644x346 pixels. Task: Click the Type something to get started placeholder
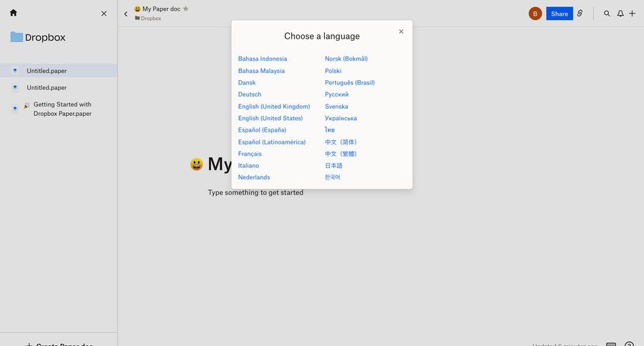pyautogui.click(x=255, y=192)
